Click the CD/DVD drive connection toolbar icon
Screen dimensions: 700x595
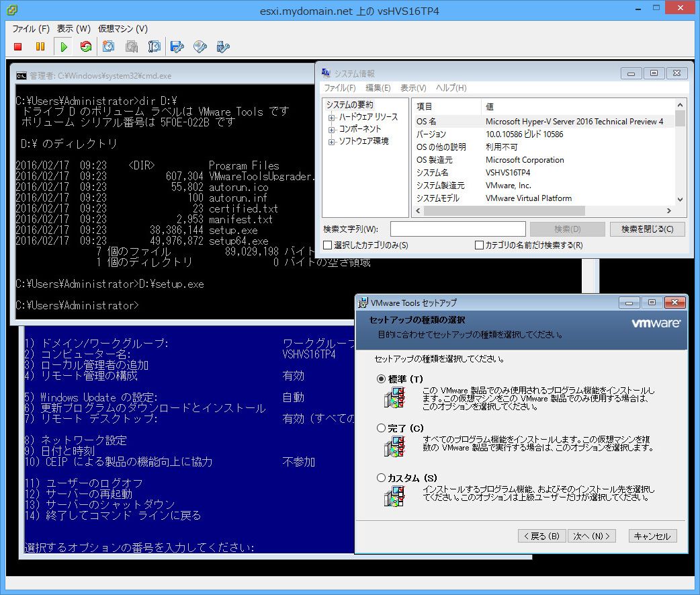click(x=200, y=47)
